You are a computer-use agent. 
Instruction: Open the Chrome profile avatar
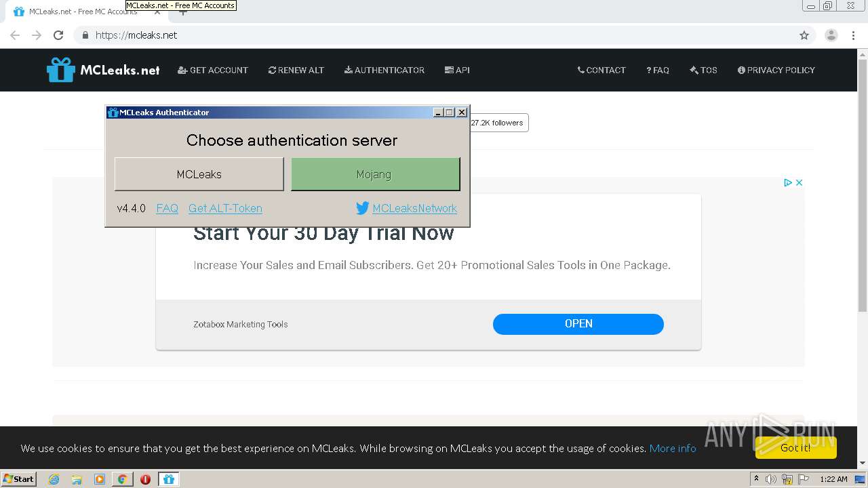(831, 35)
